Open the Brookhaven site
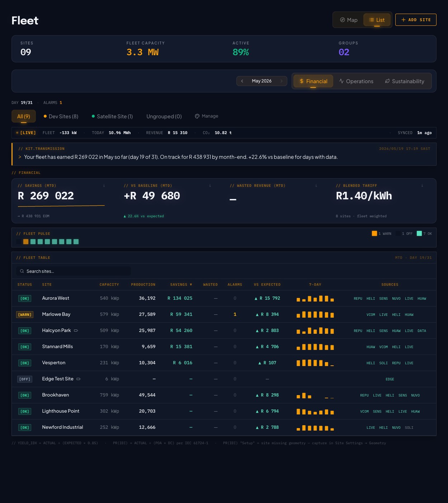 (x=56, y=395)
